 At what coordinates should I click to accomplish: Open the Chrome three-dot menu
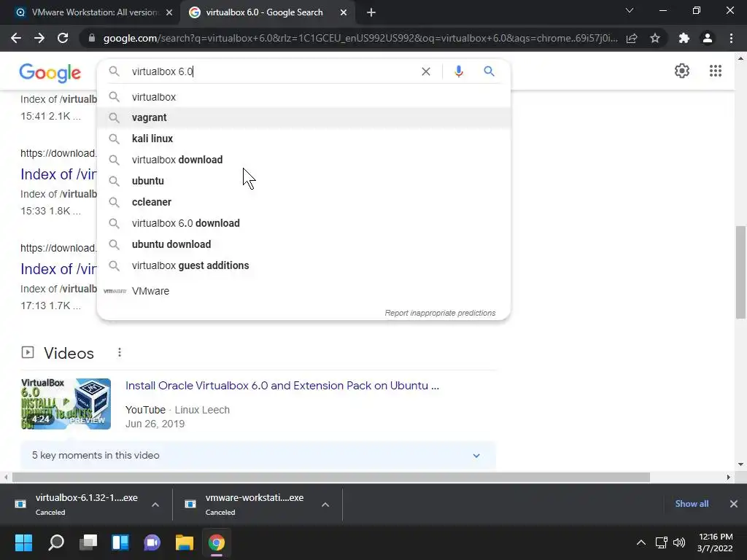[731, 38]
